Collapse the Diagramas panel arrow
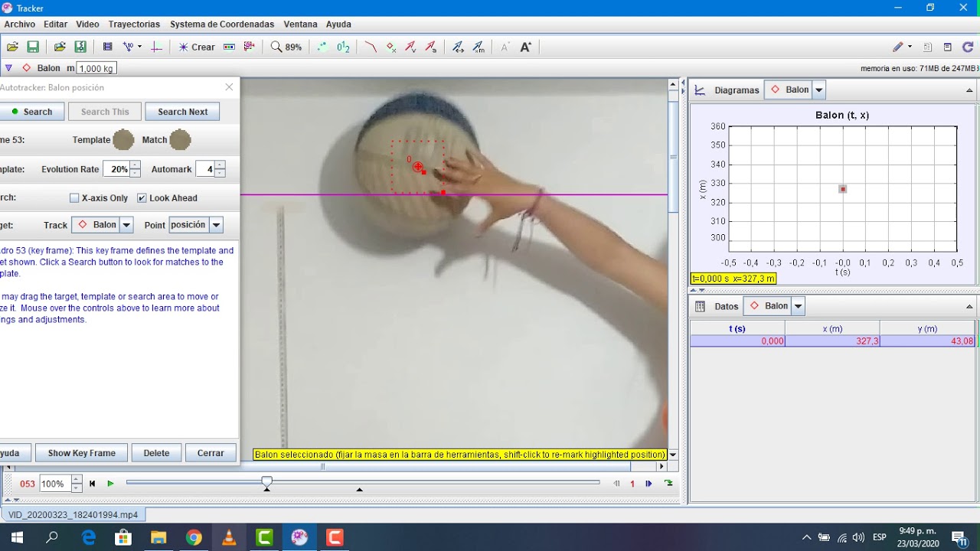The image size is (980, 551). point(969,90)
